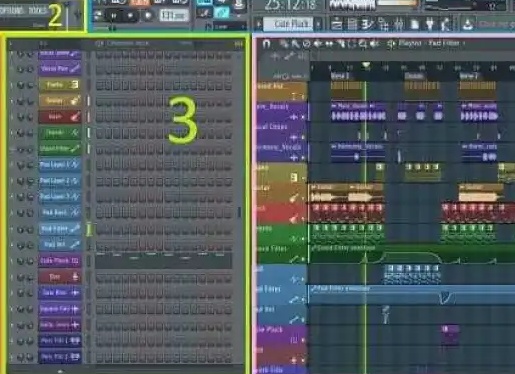Toggle the playlist snap magnet icon
This screenshot has width=515, height=374.
266,43
